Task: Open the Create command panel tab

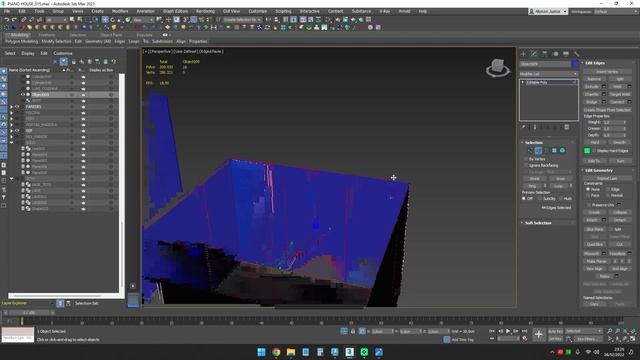Action: coord(524,54)
